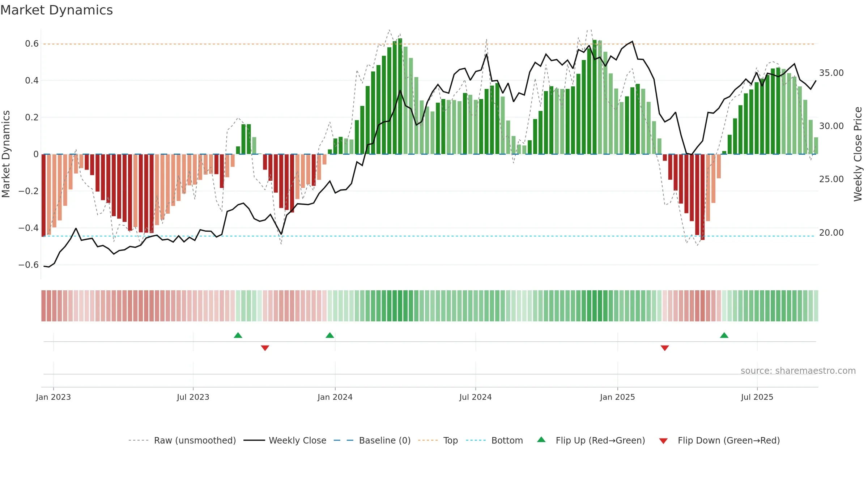This screenshot has width=868, height=488.
Task: Click the −0.6 Market Dynamics axis tick
Action: pyautogui.click(x=29, y=265)
